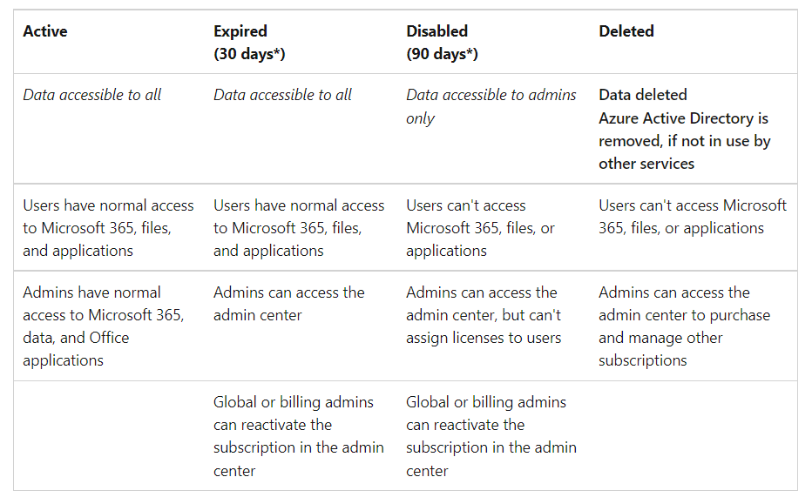This screenshot has width=812, height=504.
Task: Click Active users normal access cell
Action: coord(108,228)
